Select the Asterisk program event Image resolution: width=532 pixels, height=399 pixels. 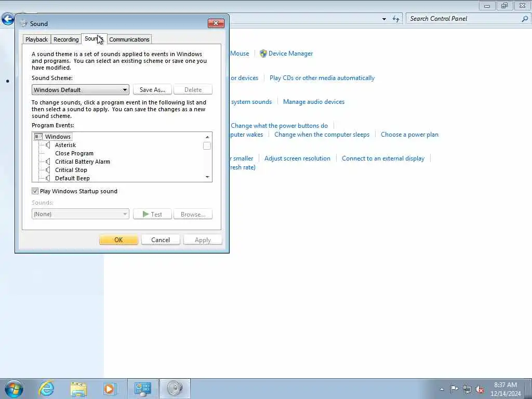click(65, 145)
